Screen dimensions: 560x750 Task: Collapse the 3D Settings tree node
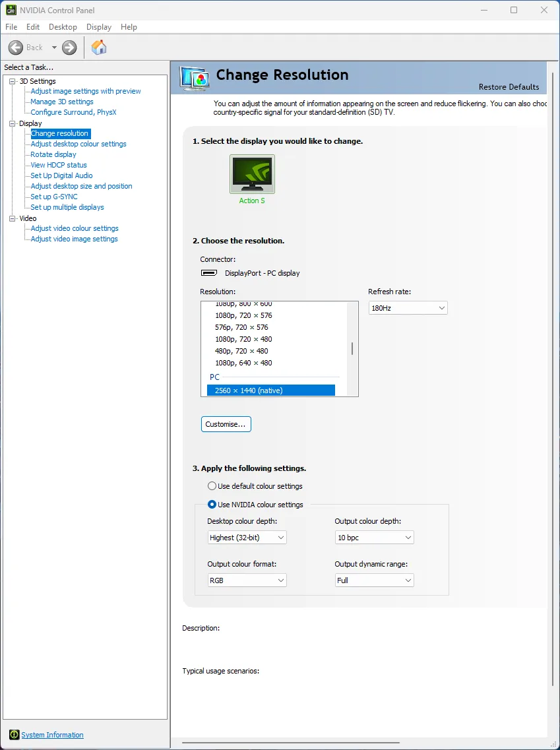[12, 81]
